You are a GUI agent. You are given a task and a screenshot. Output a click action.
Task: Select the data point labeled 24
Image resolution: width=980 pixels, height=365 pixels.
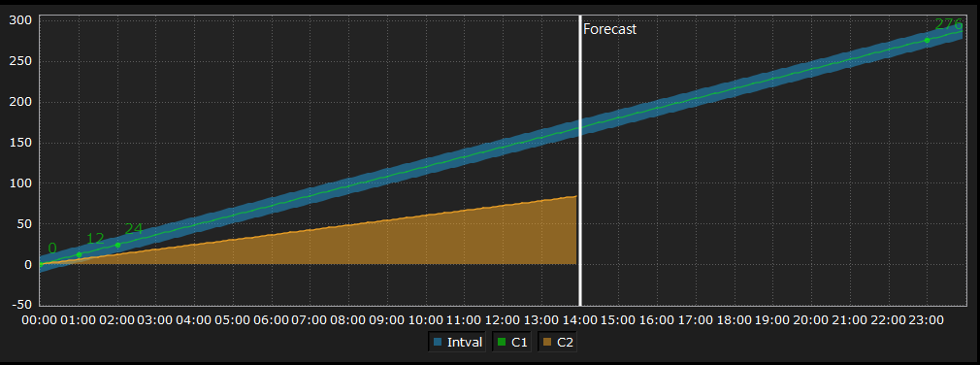117,245
